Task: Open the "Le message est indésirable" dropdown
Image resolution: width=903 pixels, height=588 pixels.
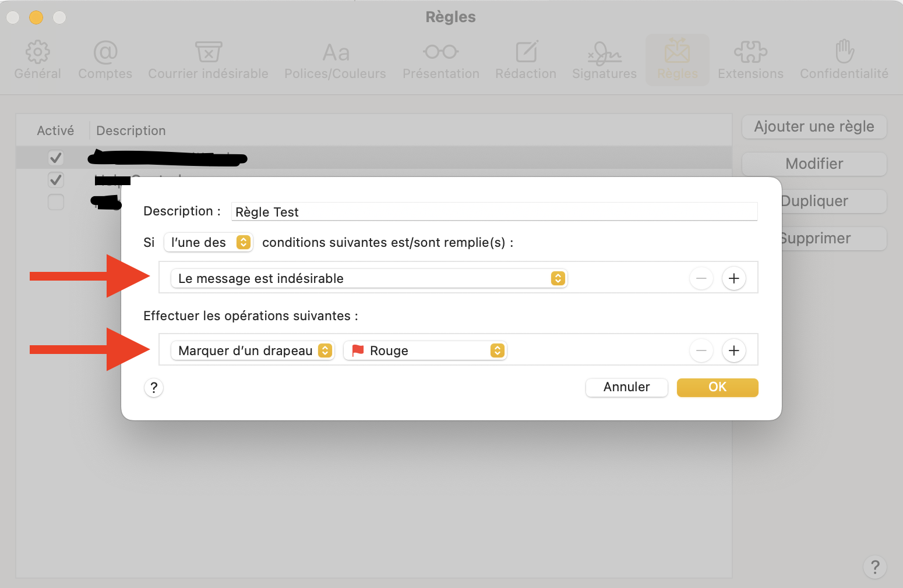Action: click(369, 279)
